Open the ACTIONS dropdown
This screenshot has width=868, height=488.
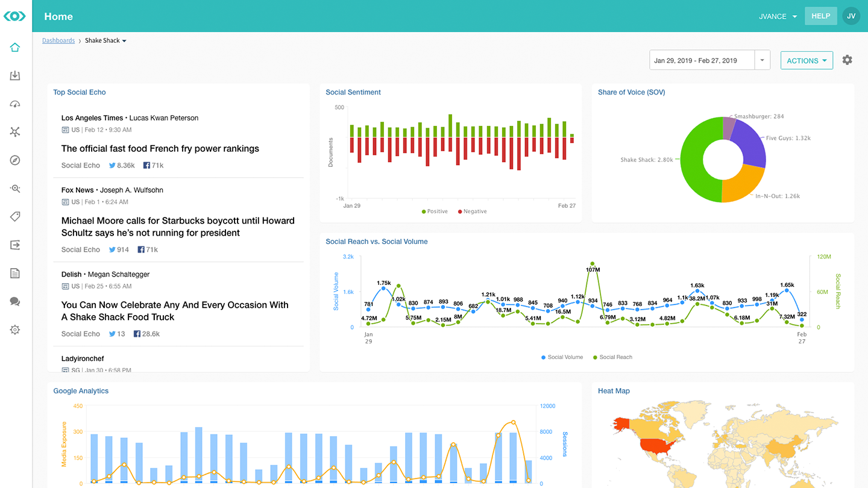(807, 60)
